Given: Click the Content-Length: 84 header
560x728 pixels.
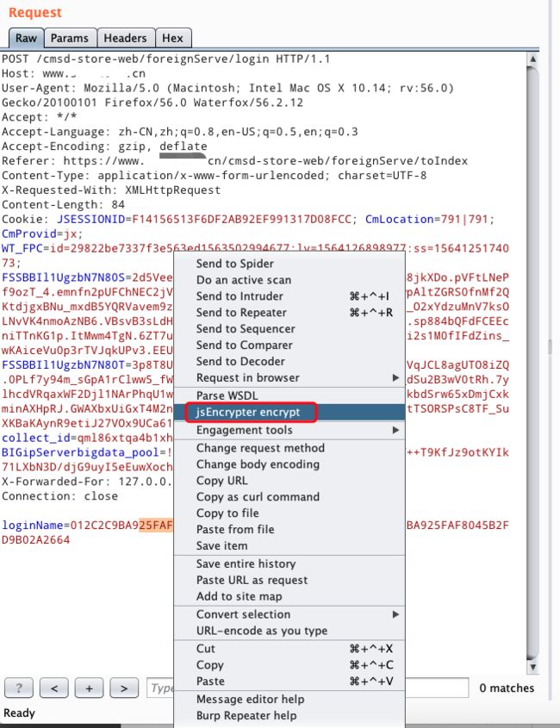Looking at the screenshot, I should (63, 205).
